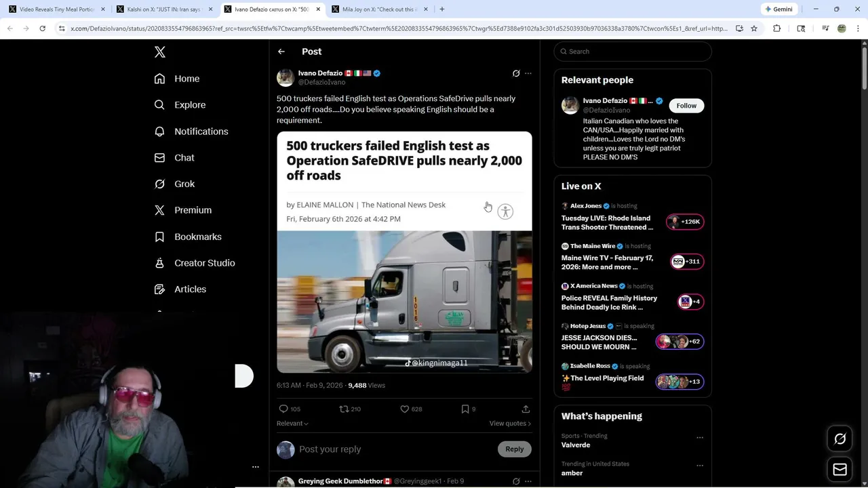Open the browser extensions icon
The image size is (868, 488).
click(777, 28)
